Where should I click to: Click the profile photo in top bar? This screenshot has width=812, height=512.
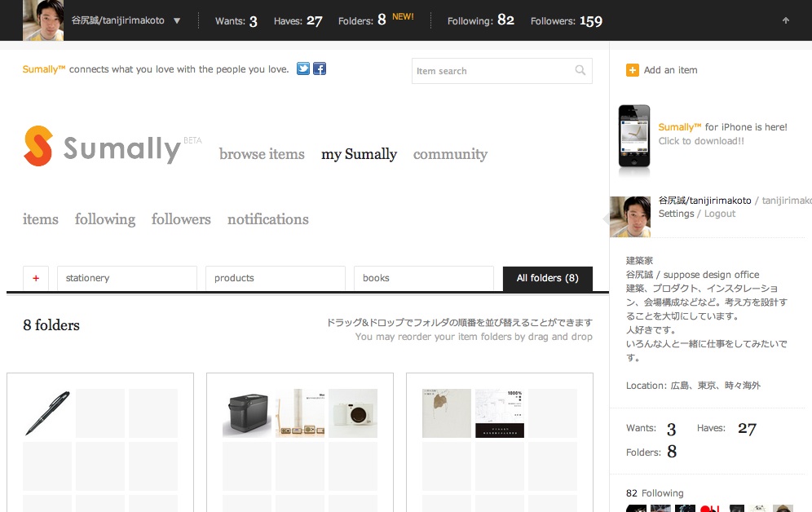[43, 20]
